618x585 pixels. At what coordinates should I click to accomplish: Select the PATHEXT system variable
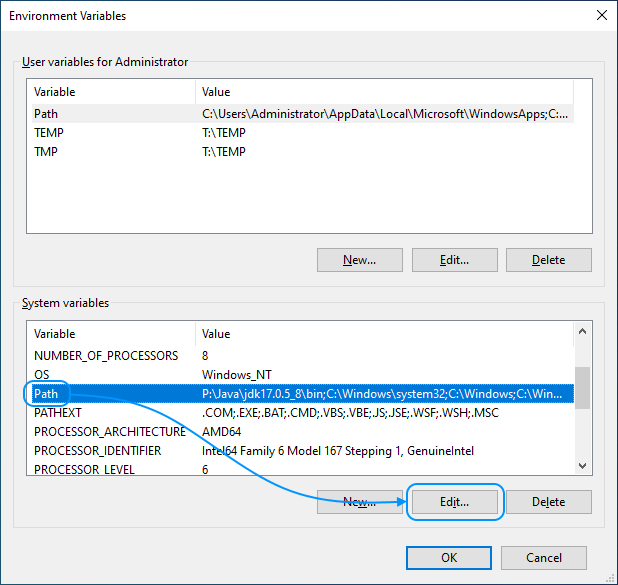(303, 412)
